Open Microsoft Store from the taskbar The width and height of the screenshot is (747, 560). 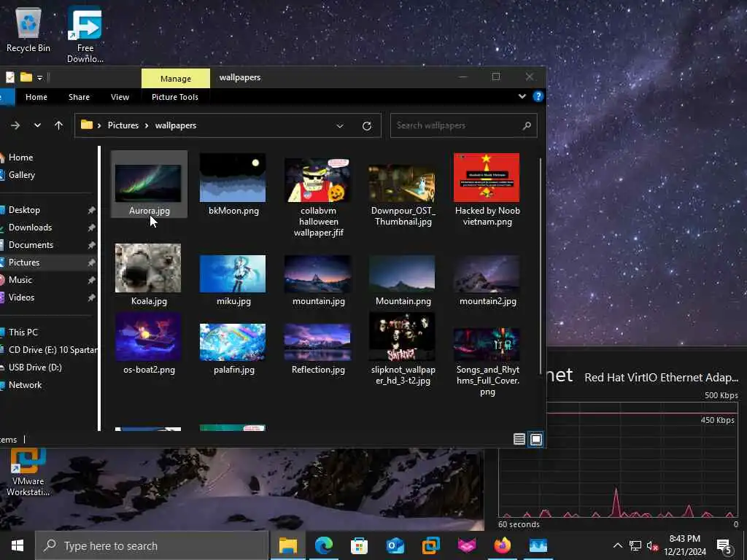[x=359, y=545]
